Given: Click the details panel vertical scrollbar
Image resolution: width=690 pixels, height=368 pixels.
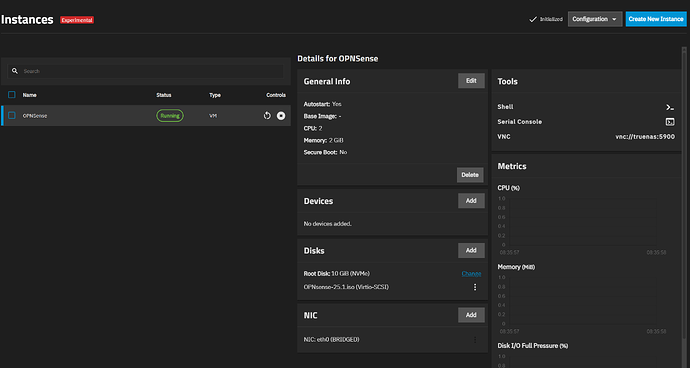Looking at the screenshot, I should 684,194.
